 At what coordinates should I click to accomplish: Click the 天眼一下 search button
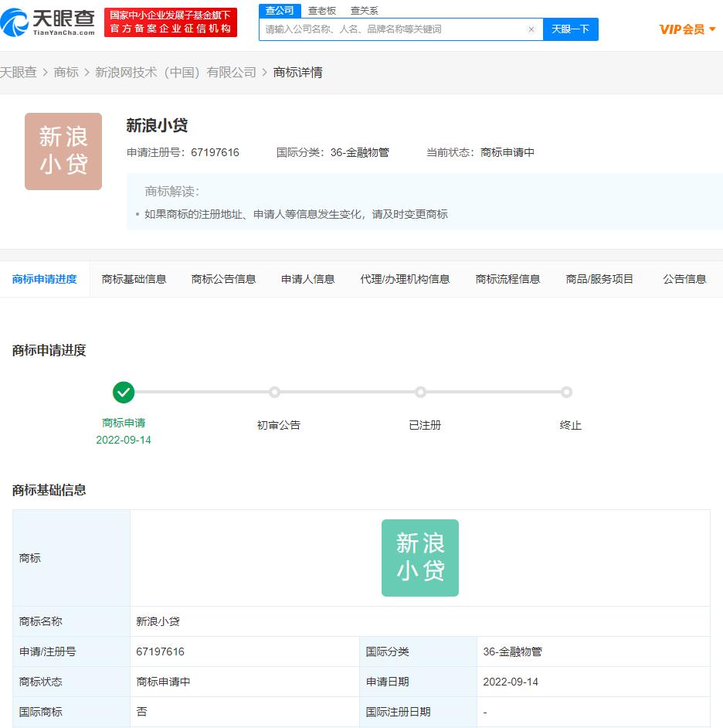point(570,29)
